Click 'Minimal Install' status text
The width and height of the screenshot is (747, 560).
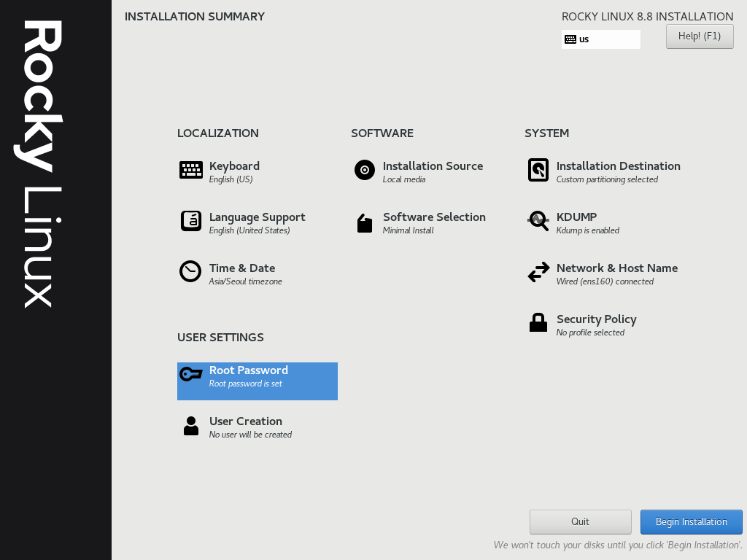(x=409, y=230)
